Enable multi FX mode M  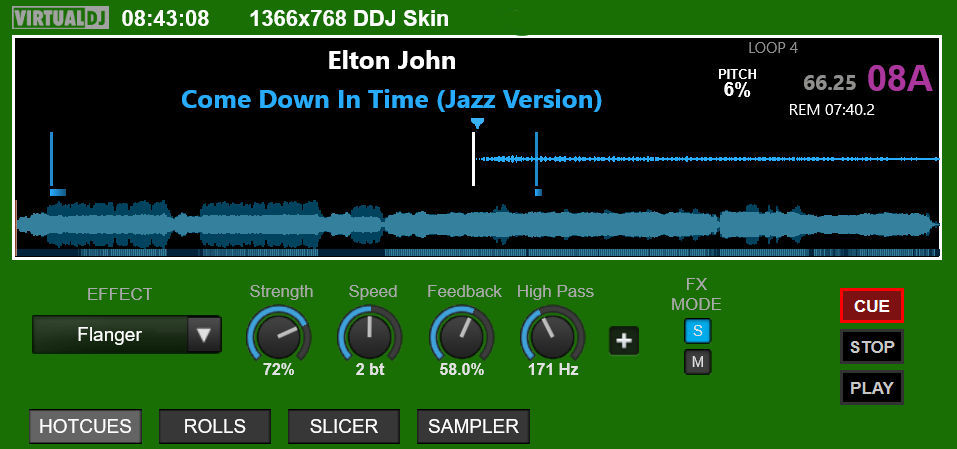pos(697,362)
